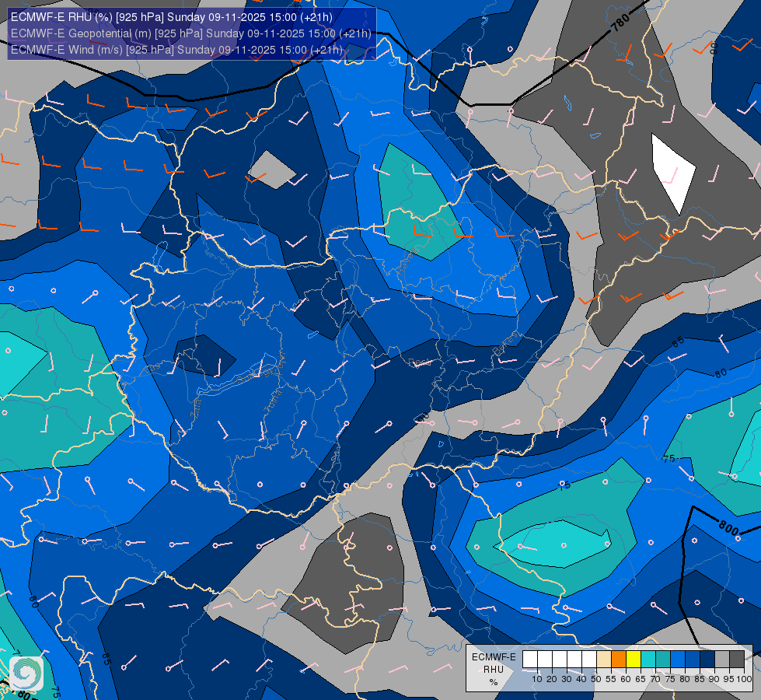Pick the bright blue 75–80 legend swatch
The image size is (761, 700).
(678, 660)
